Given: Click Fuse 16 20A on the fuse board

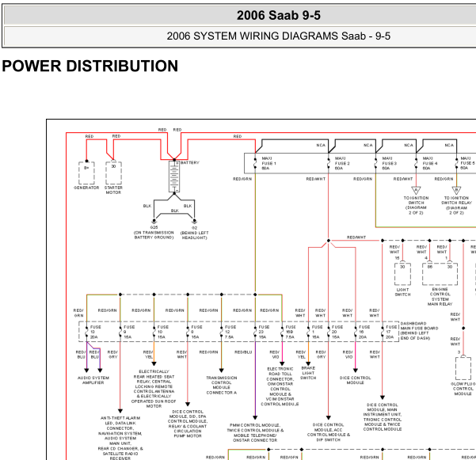Looking at the screenshot, I should point(356,332).
